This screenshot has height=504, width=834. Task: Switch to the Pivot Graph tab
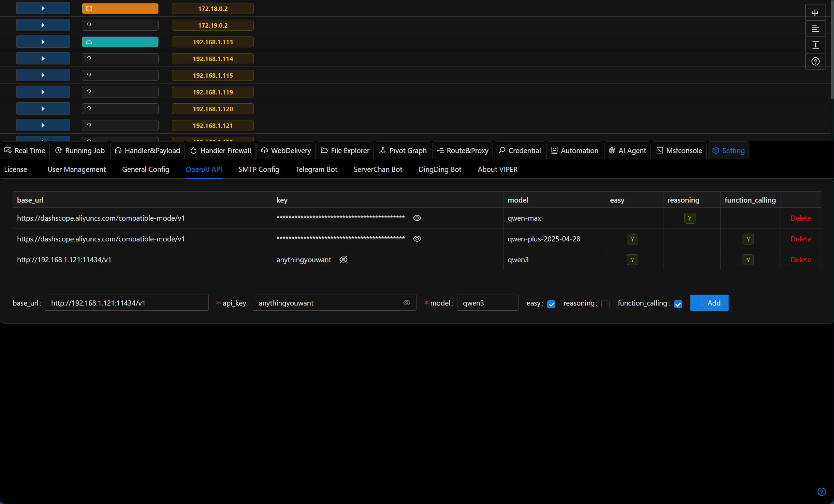click(x=403, y=150)
